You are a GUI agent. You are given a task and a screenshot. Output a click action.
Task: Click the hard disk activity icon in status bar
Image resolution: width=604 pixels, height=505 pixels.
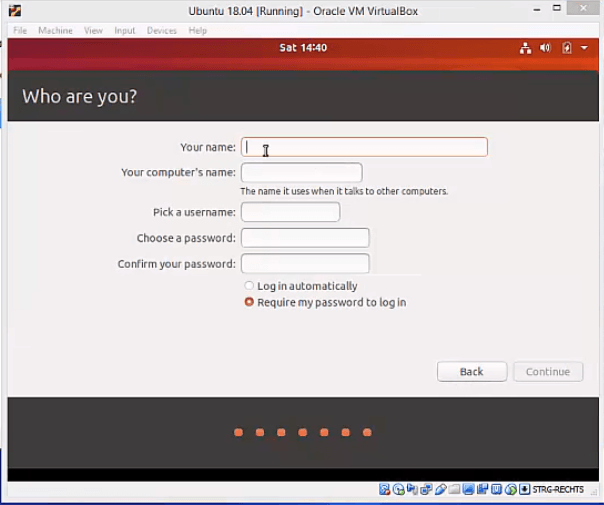tap(385, 489)
